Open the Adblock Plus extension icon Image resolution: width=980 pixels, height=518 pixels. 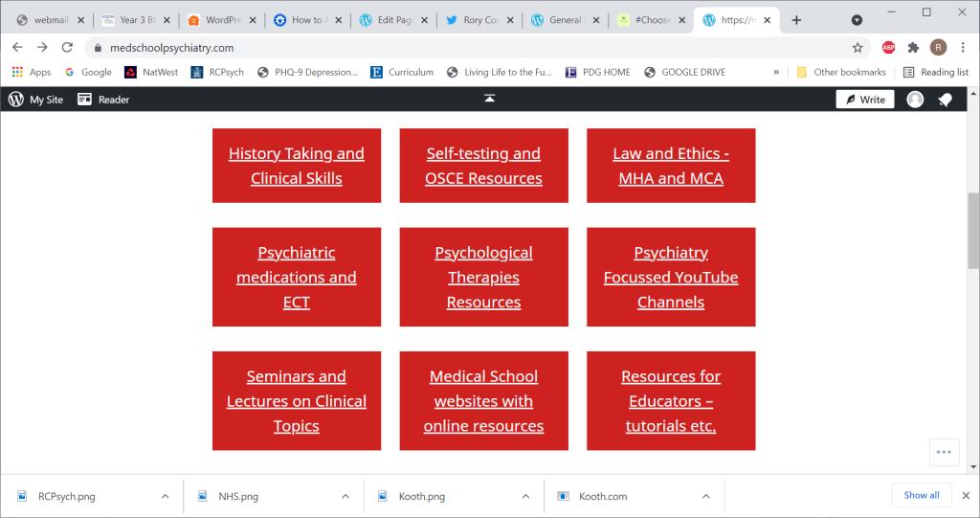tap(888, 47)
